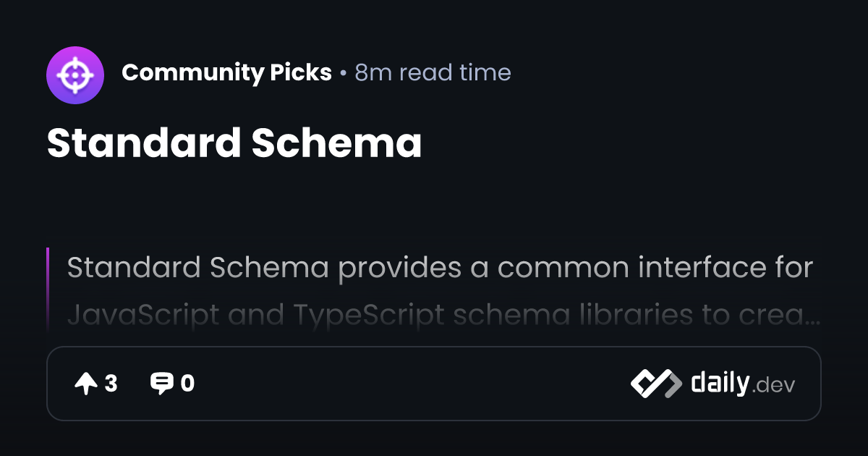The width and height of the screenshot is (868, 456).
Task: Open the Standard Schema post title
Action: tap(234, 143)
